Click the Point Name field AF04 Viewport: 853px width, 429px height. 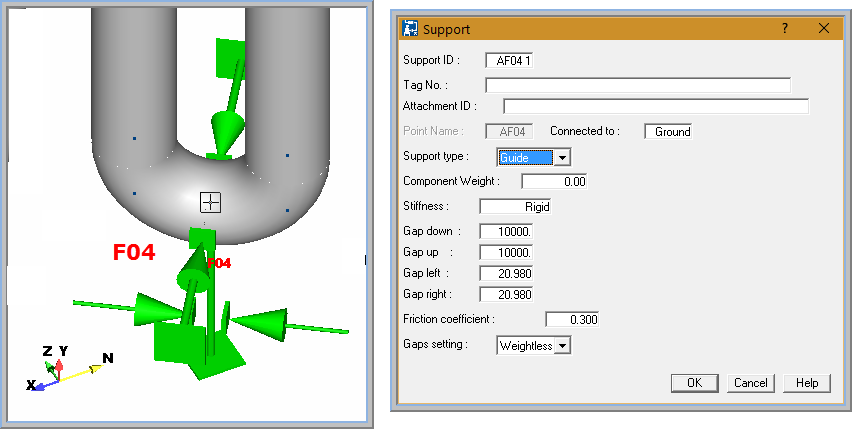tap(509, 132)
